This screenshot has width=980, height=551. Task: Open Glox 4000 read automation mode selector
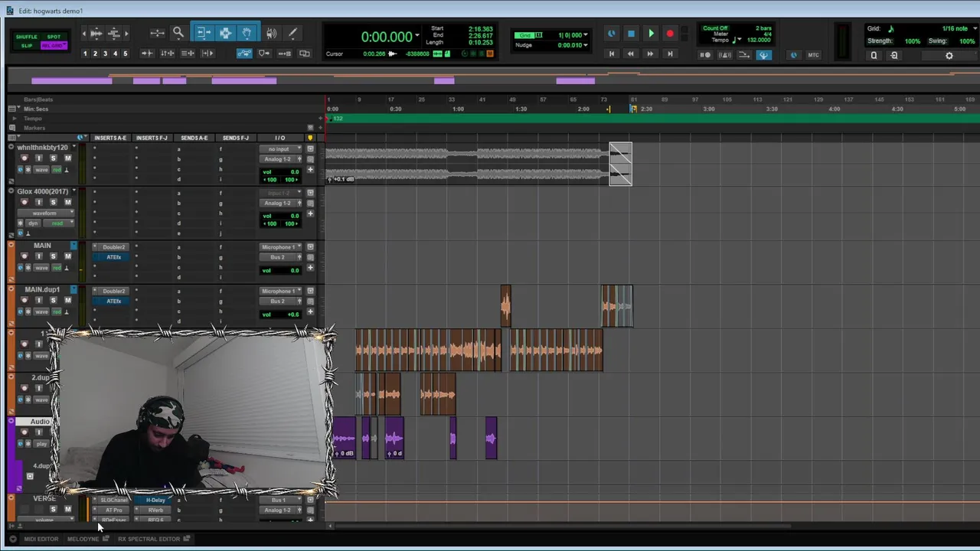[x=58, y=223]
